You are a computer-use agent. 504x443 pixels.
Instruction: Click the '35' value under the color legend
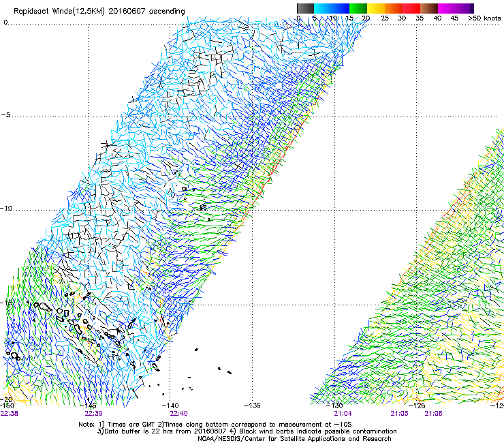coord(420,18)
